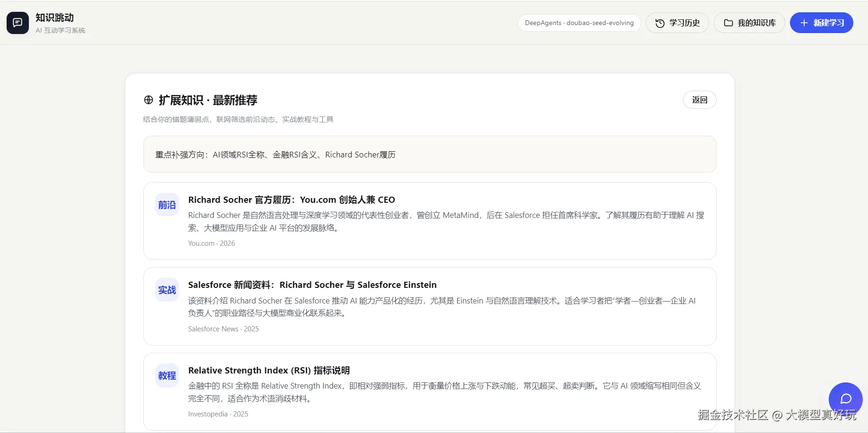Click the 实战 category badge
868x433 pixels.
tap(167, 290)
